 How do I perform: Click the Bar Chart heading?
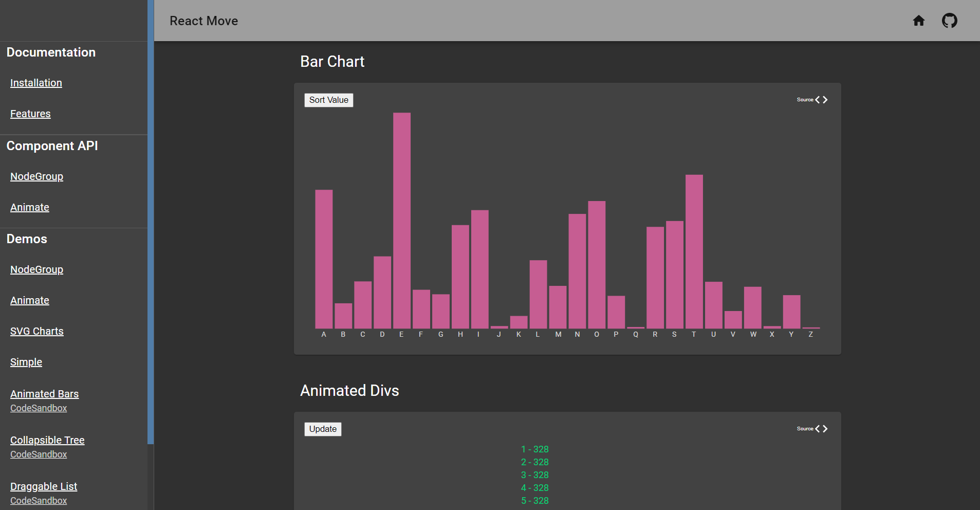coord(332,62)
